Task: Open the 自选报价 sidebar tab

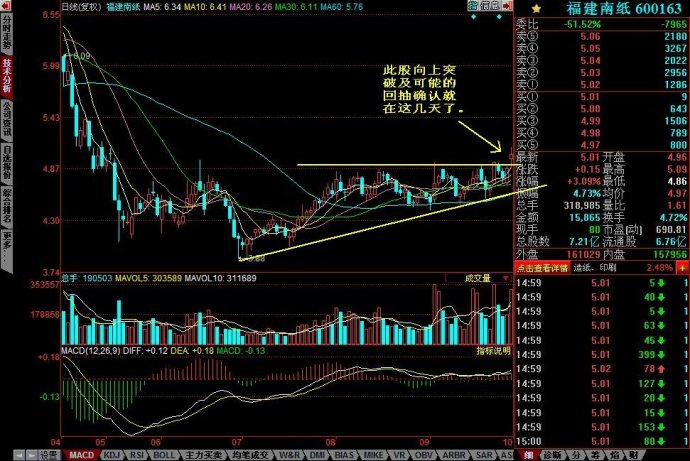Action: [x=6, y=163]
